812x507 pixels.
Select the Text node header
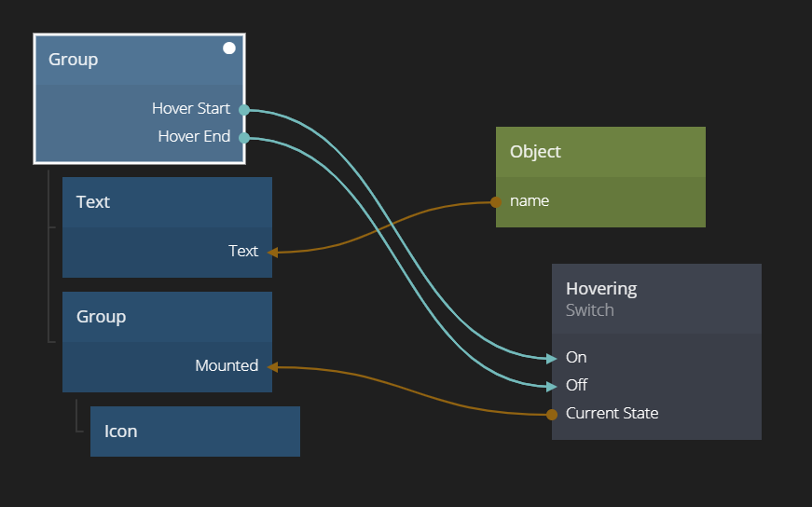tap(167, 202)
